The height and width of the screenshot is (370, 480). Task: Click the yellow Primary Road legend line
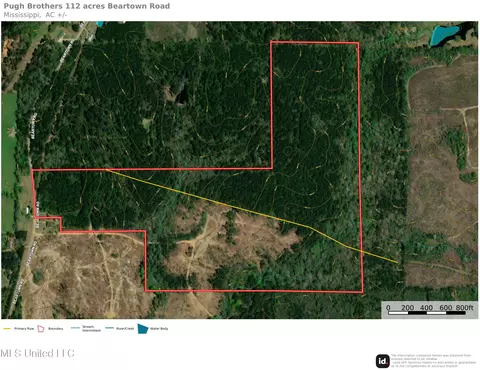tap(7, 329)
